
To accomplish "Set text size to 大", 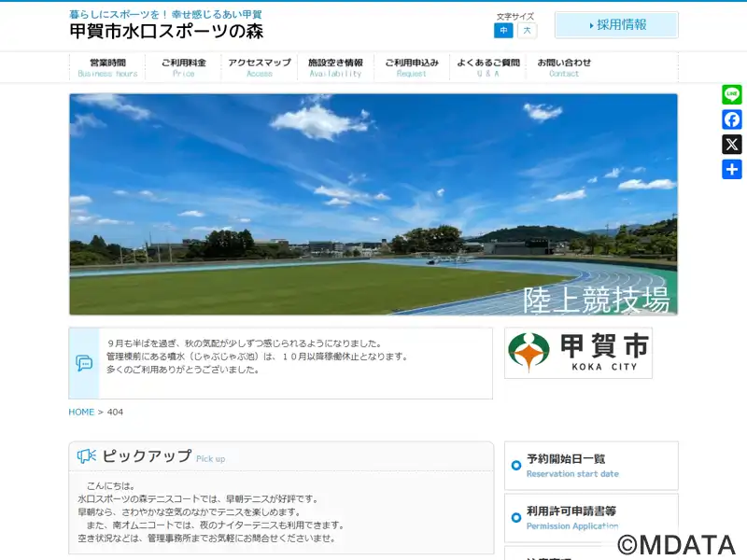I will [527, 31].
